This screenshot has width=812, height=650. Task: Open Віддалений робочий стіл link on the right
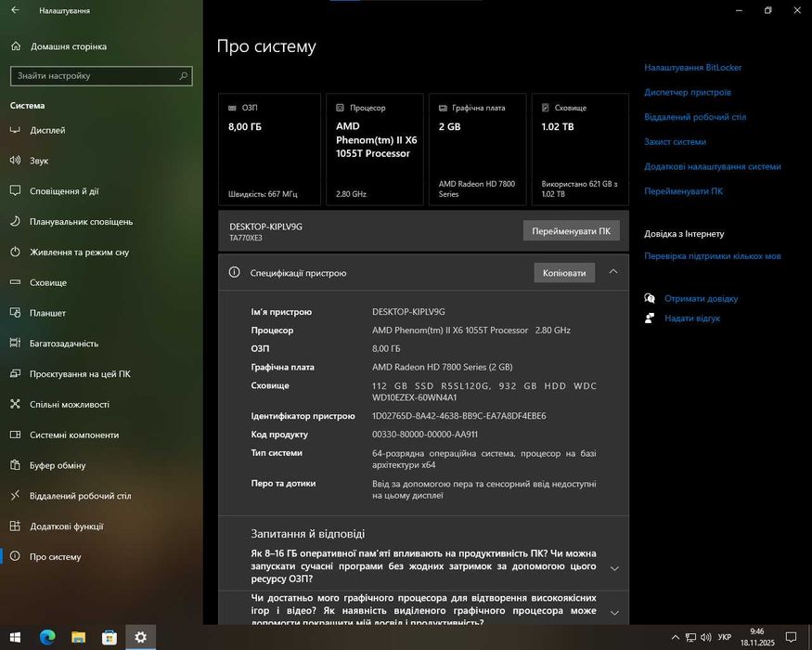tap(695, 117)
